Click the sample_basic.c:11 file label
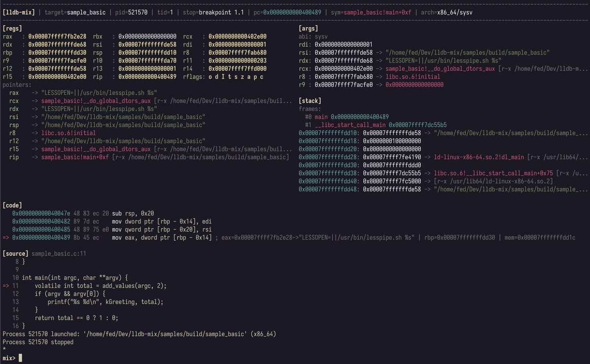The height and width of the screenshot is (364, 590). [x=59, y=253]
